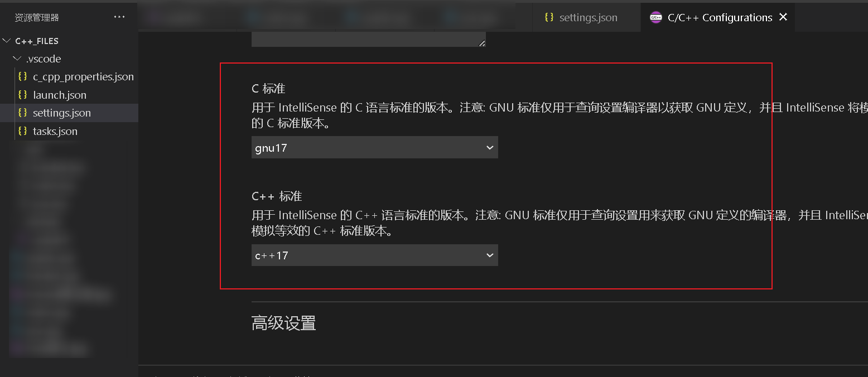The image size is (868, 377).
Task: Open the C 标准 gnu17 dropdown
Action: pyautogui.click(x=374, y=148)
